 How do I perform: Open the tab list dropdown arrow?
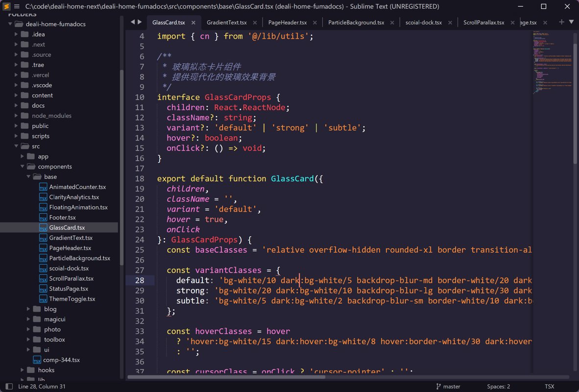point(571,22)
